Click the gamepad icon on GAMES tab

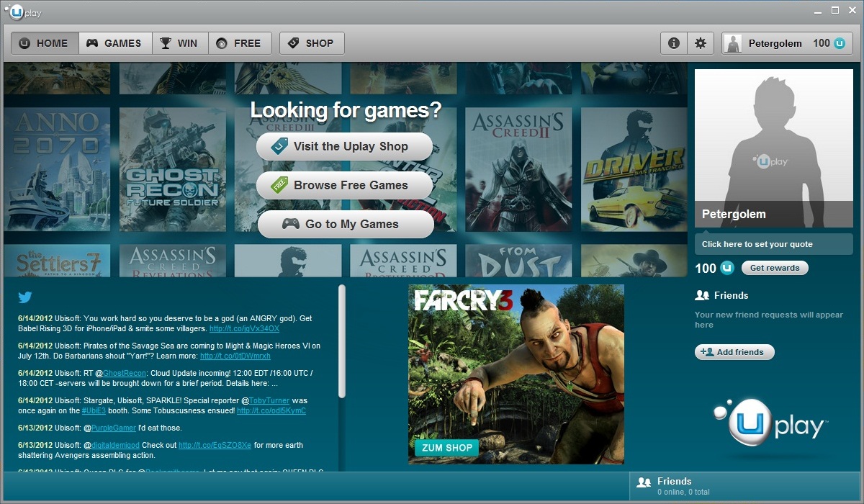pyautogui.click(x=92, y=43)
